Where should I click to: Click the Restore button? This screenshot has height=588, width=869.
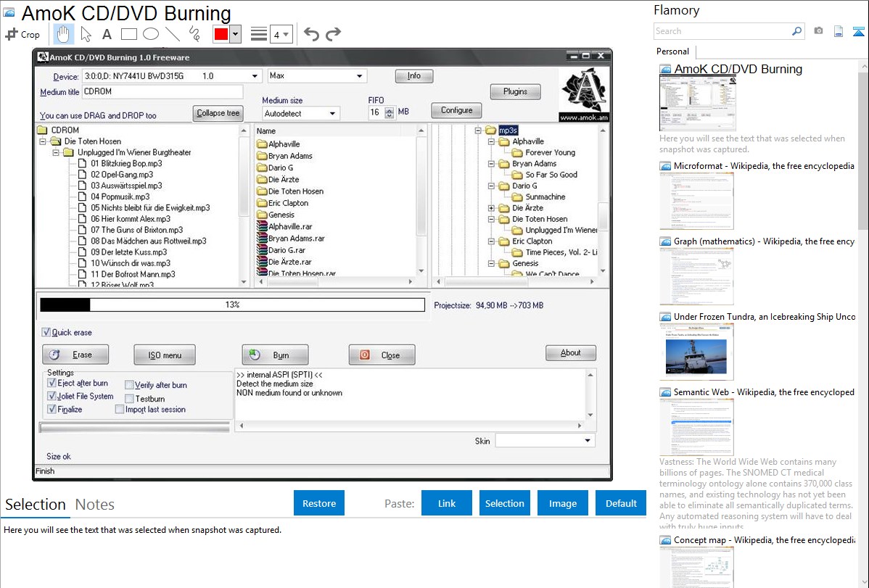[319, 503]
